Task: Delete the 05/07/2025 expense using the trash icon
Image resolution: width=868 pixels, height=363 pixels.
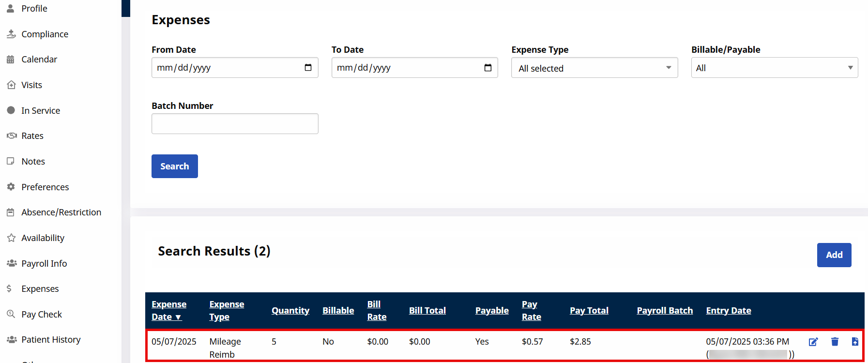Action: (835, 342)
